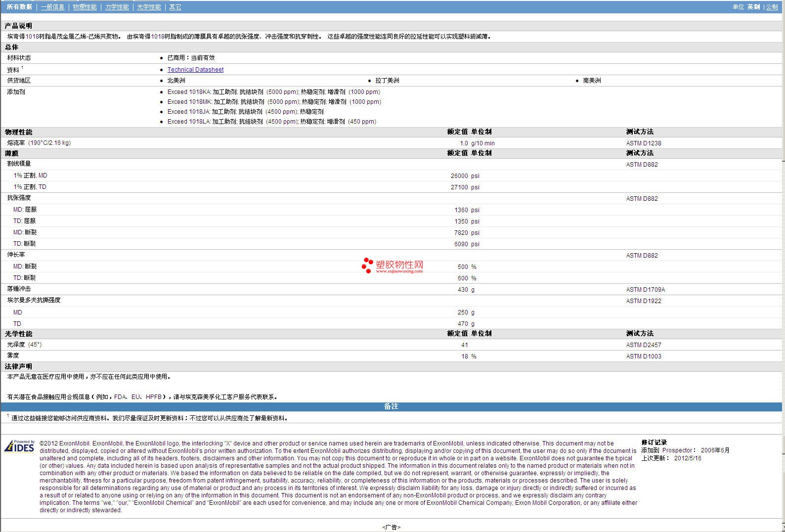Click the Exceed 1018JA additive line
Image resolution: width=785 pixels, height=532 pixels.
246,112
